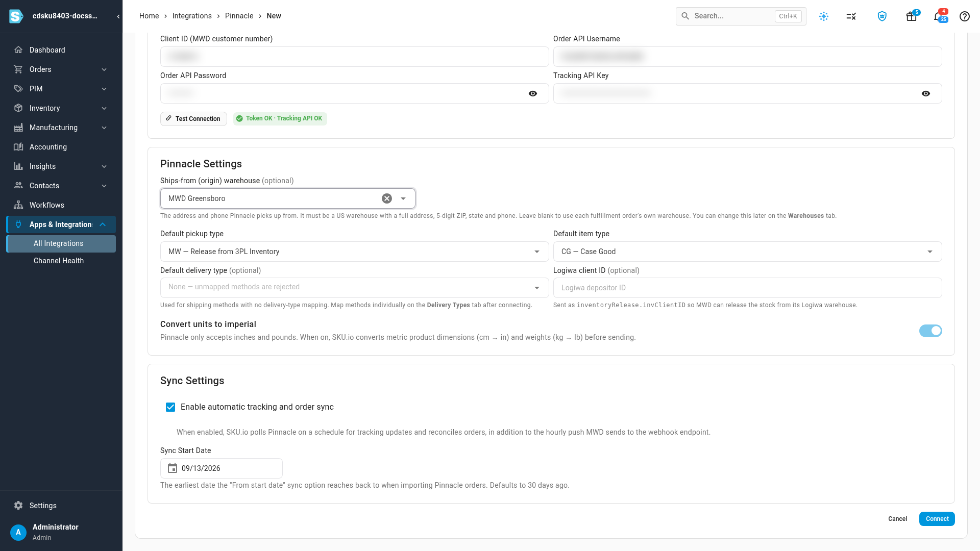Focus the Logiwa client ID field
Image resolution: width=980 pixels, height=551 pixels.
pyautogui.click(x=748, y=288)
